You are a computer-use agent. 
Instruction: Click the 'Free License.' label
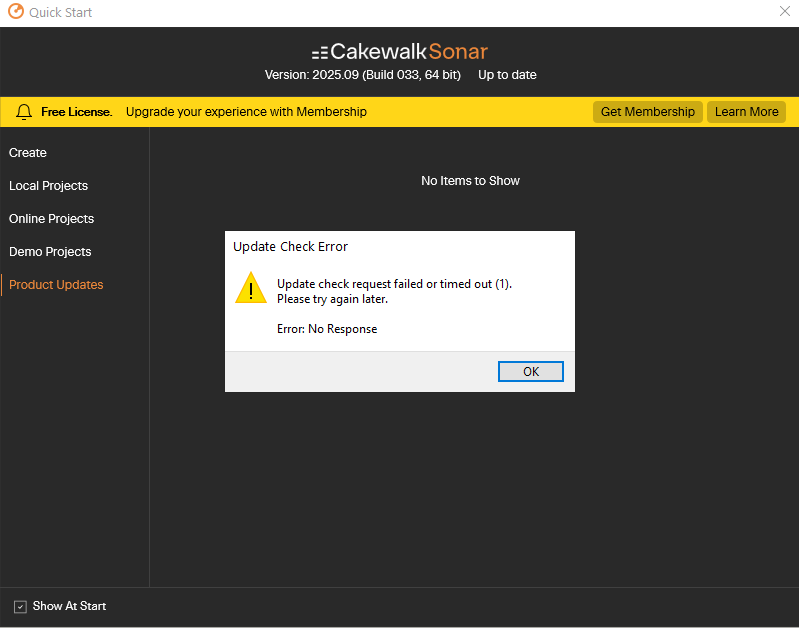pyautogui.click(x=76, y=112)
